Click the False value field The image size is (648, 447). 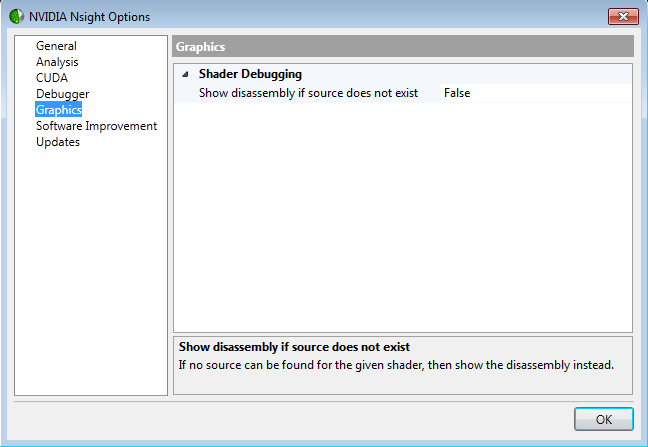(x=536, y=93)
